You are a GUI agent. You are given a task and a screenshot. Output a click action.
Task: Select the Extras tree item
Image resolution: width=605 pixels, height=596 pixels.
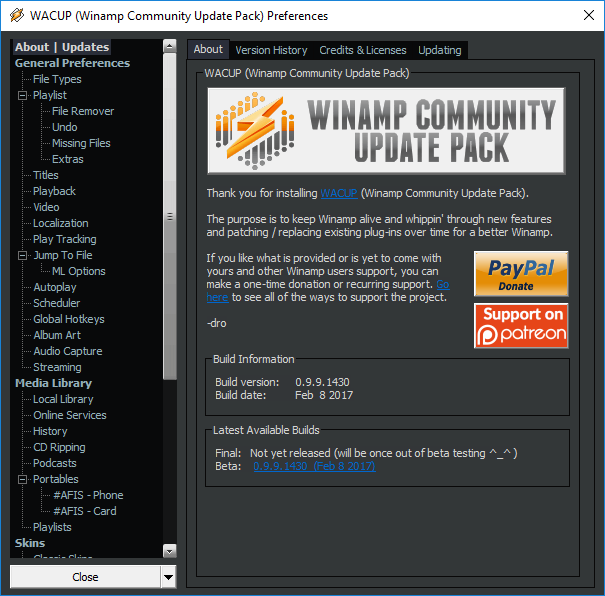click(x=68, y=159)
